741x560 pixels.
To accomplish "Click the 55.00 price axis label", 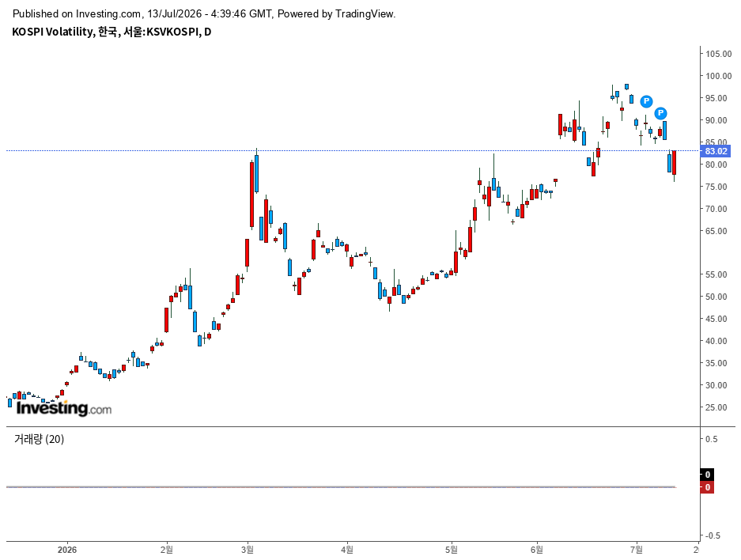I will [x=716, y=274].
